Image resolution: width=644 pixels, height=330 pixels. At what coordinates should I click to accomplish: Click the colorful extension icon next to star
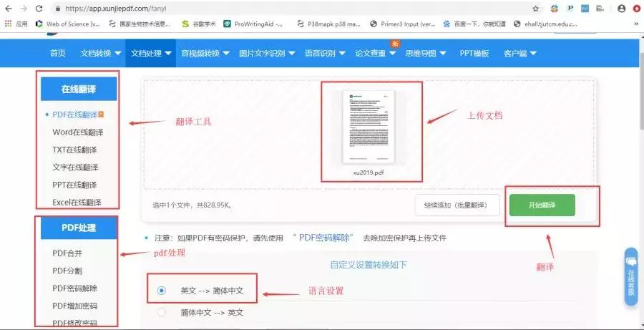(x=555, y=8)
